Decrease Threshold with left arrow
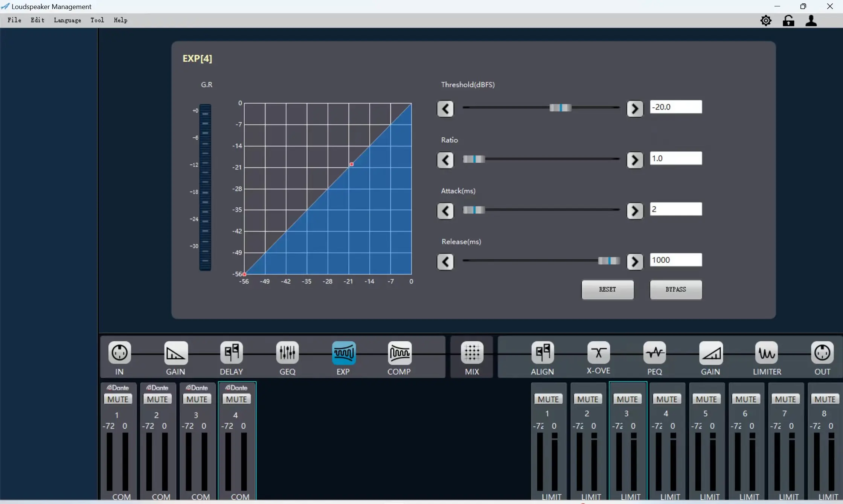 (x=445, y=109)
